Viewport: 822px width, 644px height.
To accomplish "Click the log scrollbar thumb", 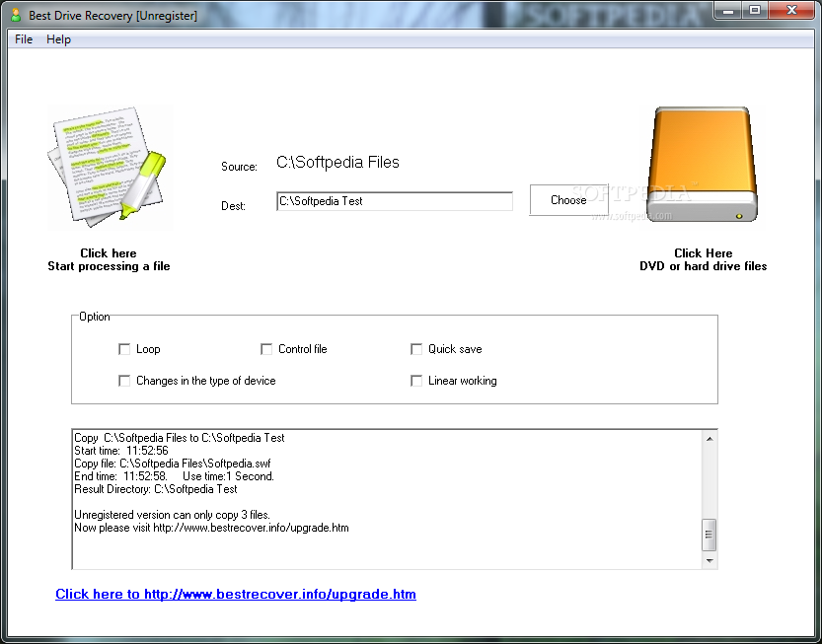I will (x=710, y=535).
